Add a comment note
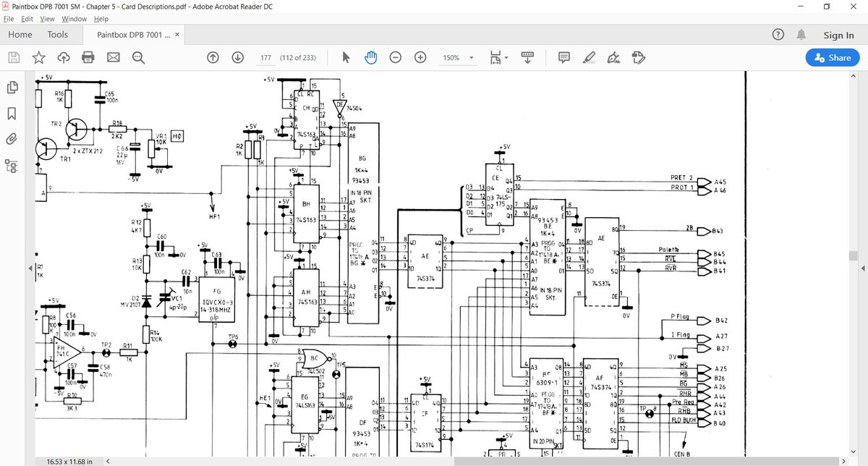The image size is (868, 466). (564, 57)
